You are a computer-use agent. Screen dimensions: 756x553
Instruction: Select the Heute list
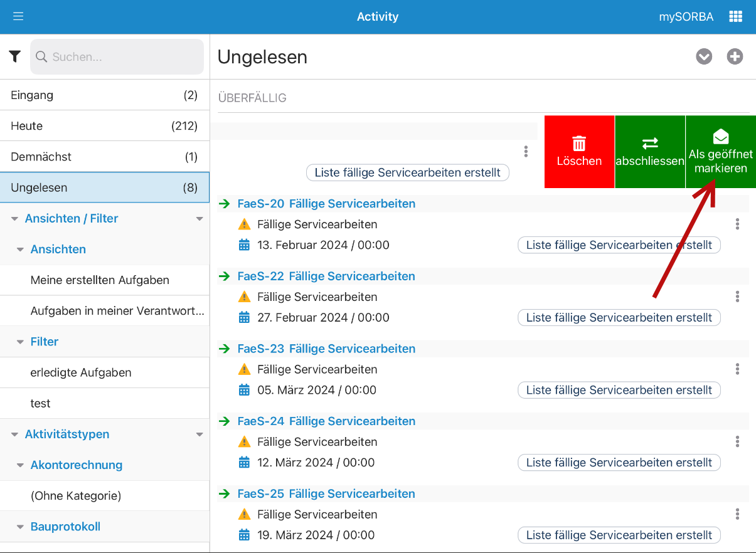[105, 126]
